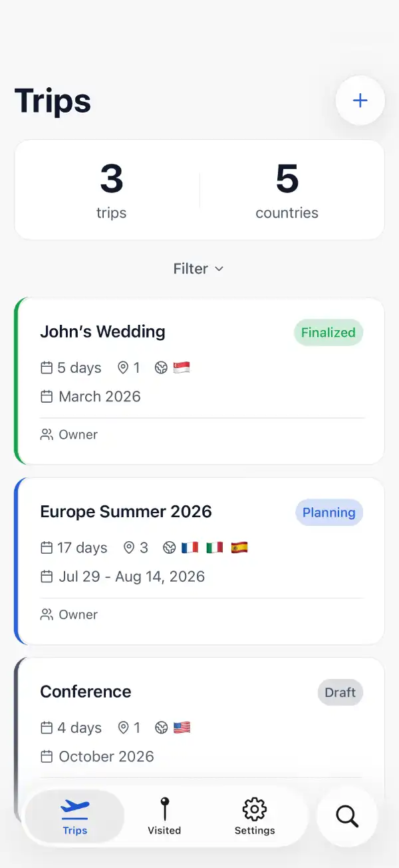
Task: Click the Owner people icon on Europe Summer 2026
Action: [x=46, y=614]
